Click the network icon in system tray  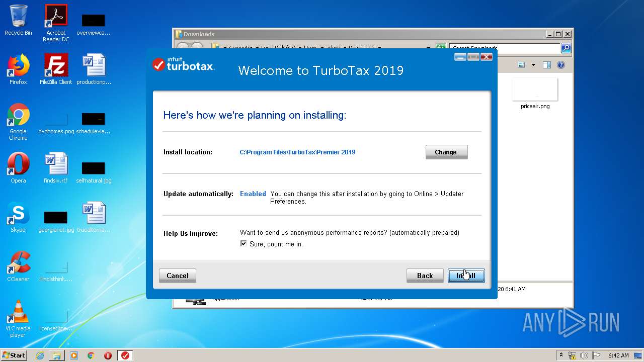[x=572, y=355]
